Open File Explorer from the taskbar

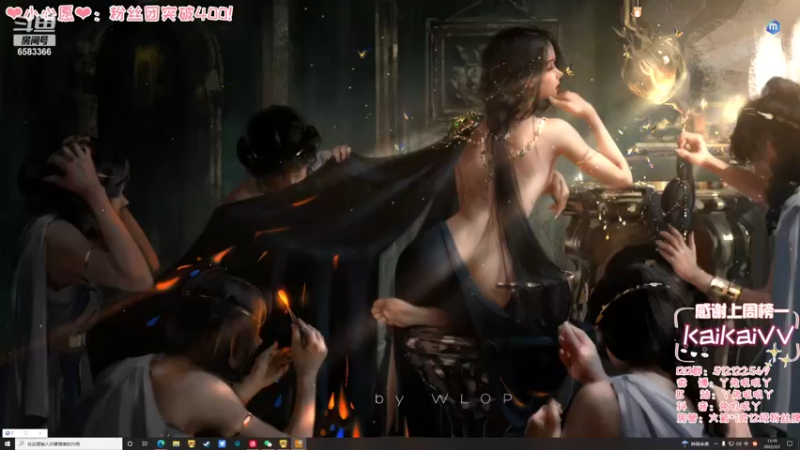coord(176,444)
